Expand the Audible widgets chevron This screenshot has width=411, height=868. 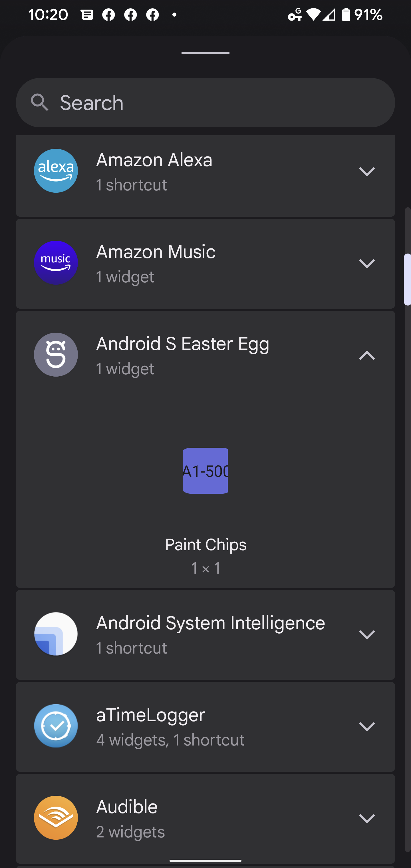pos(367,819)
